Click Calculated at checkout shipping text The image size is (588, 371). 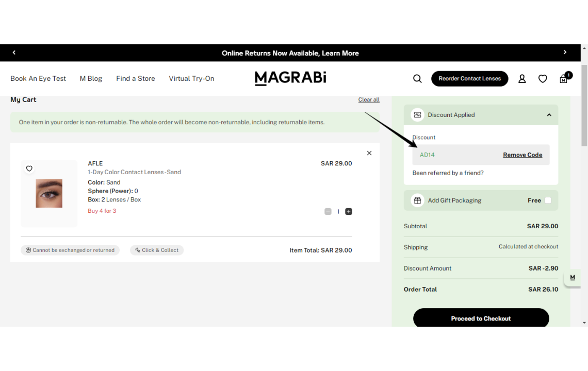[528, 247]
